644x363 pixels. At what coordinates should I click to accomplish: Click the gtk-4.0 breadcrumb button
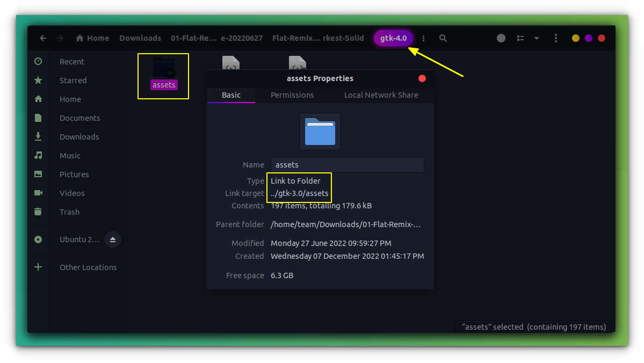pyautogui.click(x=393, y=38)
